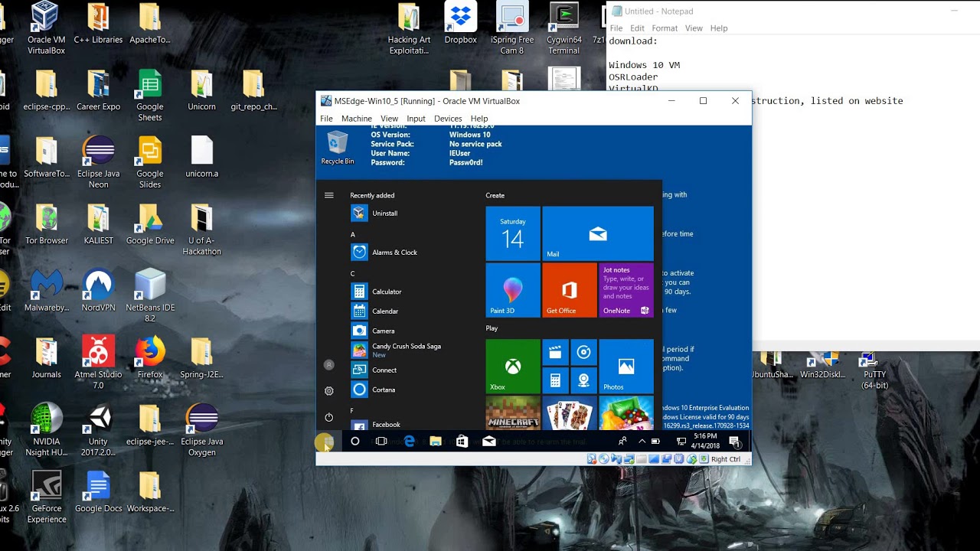Select the "C" letter header in app list

pos(353,274)
